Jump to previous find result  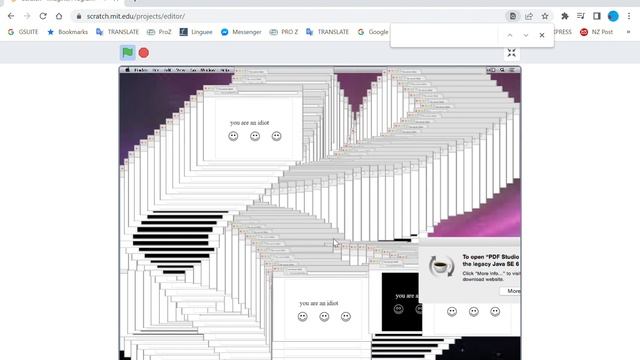point(510,36)
